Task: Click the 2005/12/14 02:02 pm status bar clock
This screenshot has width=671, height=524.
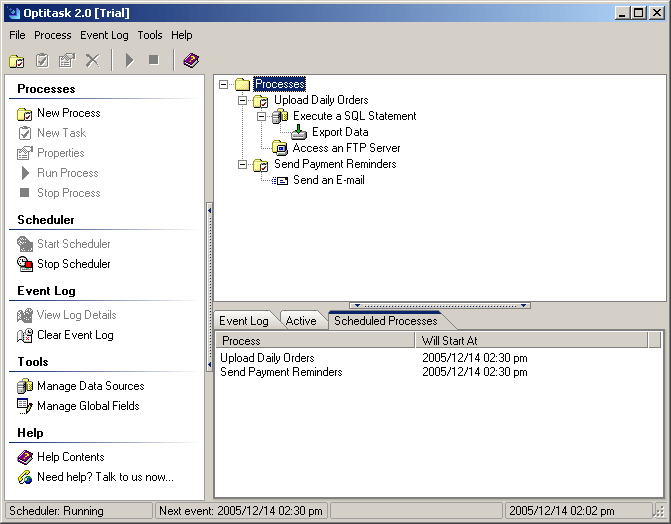Action: pos(578,511)
